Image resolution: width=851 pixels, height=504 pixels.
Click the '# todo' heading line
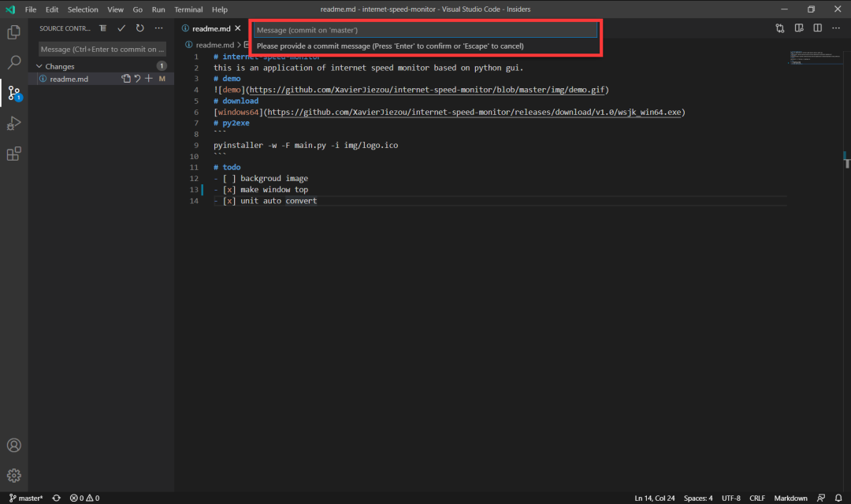(x=227, y=167)
